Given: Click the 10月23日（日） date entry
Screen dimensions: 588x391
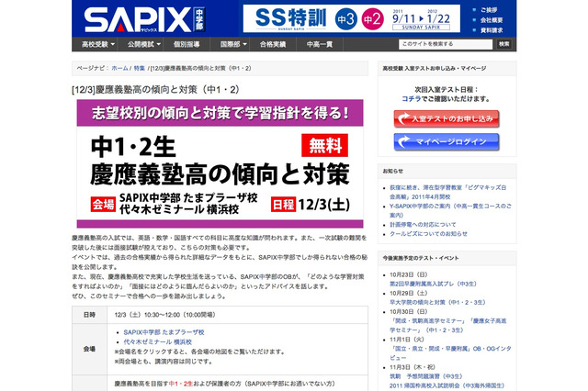Looking at the screenshot, I should (x=408, y=274).
